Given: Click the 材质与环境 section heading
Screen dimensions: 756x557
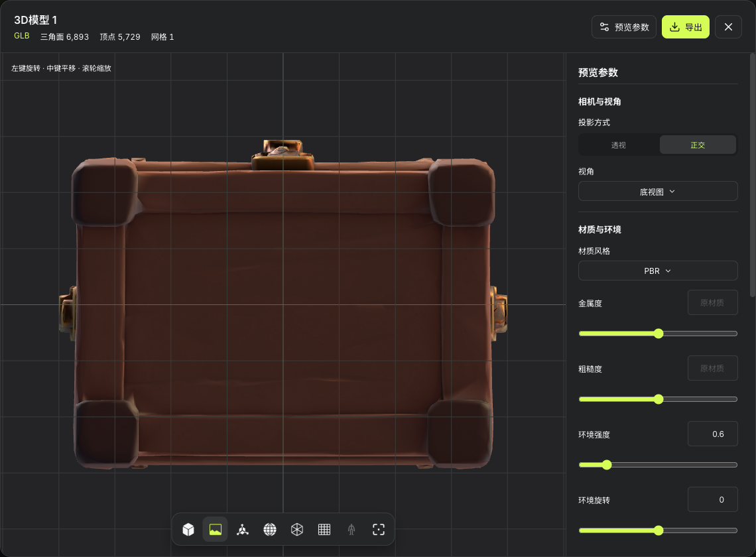Looking at the screenshot, I should pos(599,229).
